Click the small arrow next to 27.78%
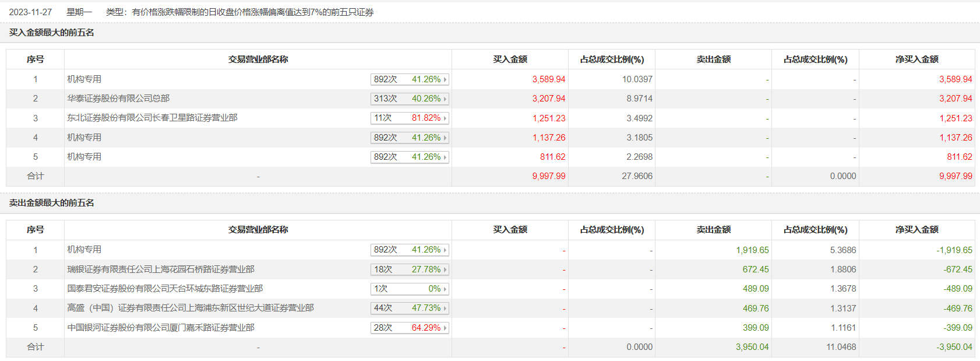 click(445, 270)
